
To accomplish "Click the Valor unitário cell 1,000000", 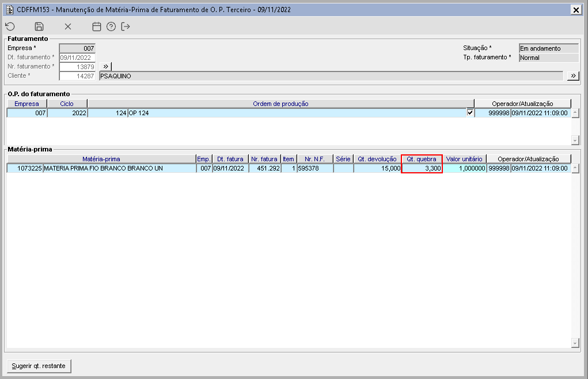I will point(465,168).
